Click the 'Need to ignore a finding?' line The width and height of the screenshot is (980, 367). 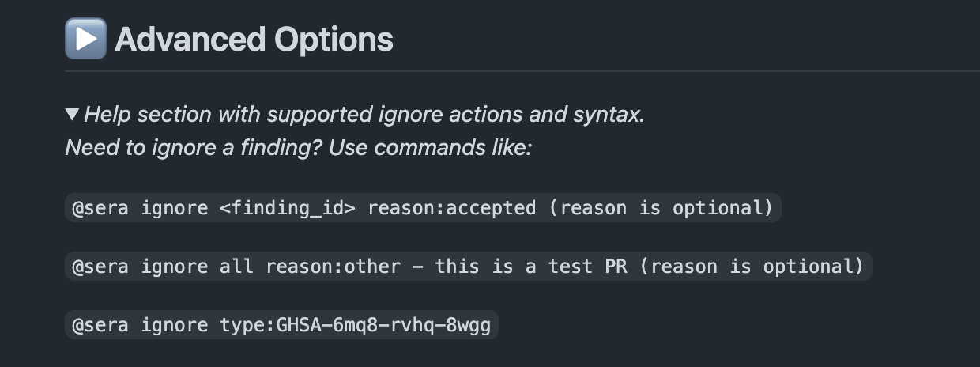coord(299,148)
